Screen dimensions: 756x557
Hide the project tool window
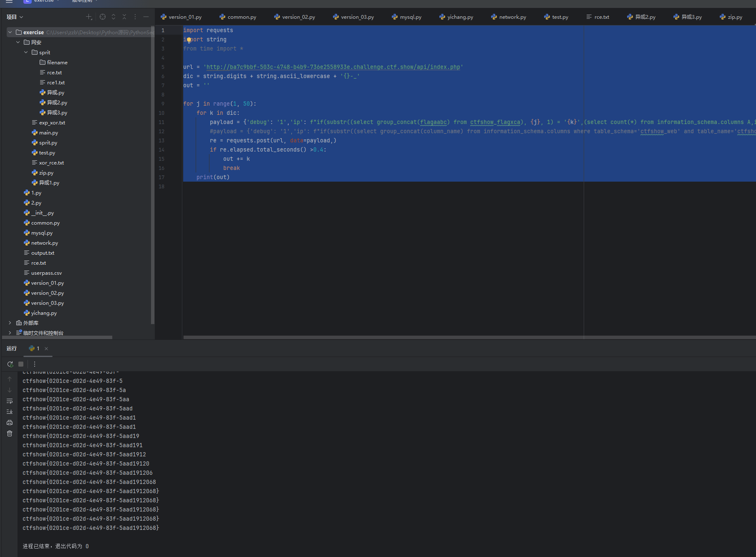[x=146, y=17]
